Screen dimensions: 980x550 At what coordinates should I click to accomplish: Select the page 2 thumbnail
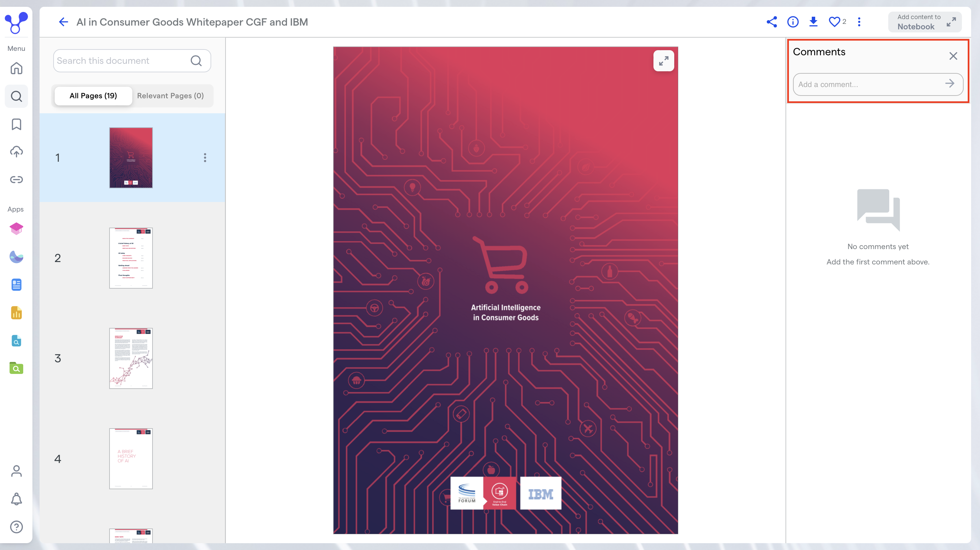coord(131,258)
